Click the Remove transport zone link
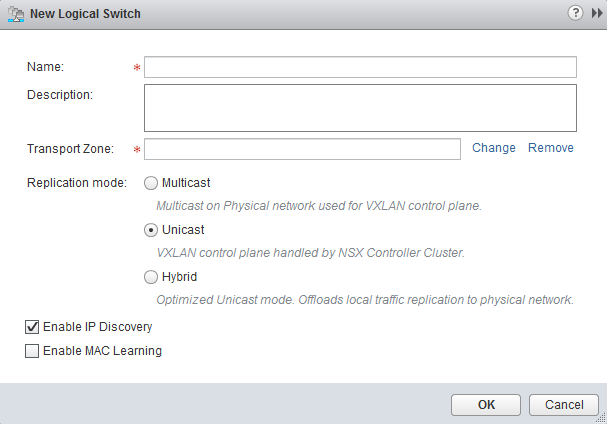 [551, 148]
